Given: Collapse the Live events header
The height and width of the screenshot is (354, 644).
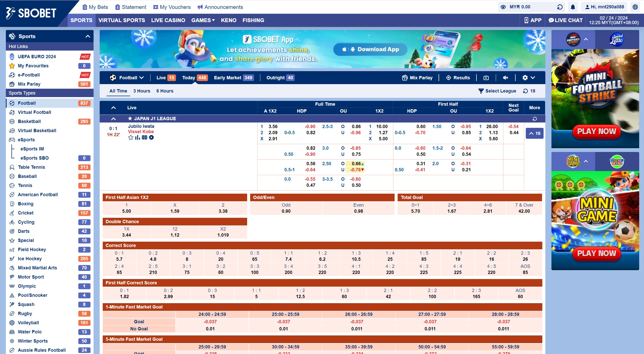Looking at the screenshot, I should (113, 108).
